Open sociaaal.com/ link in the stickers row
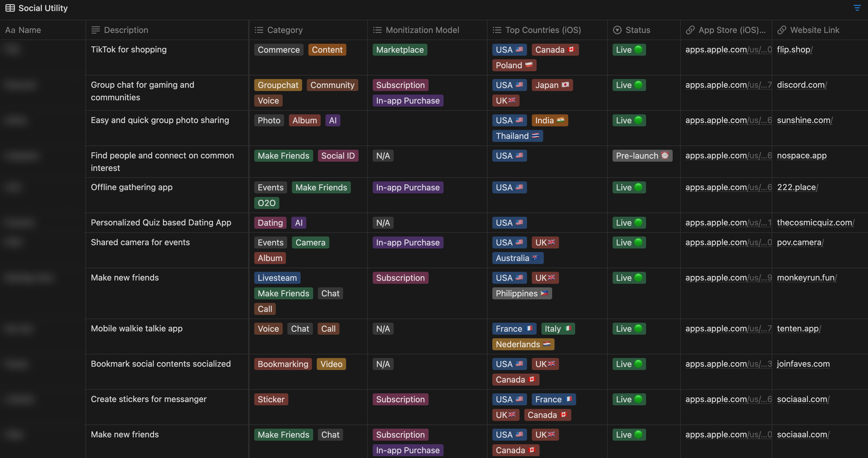Image resolution: width=868 pixels, height=458 pixels. [x=803, y=399]
